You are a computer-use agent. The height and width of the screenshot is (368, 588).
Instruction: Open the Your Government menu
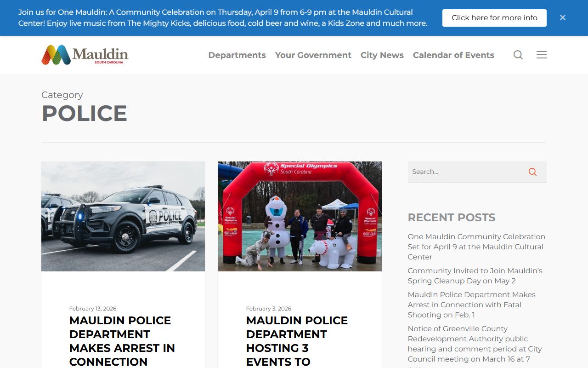[313, 55]
